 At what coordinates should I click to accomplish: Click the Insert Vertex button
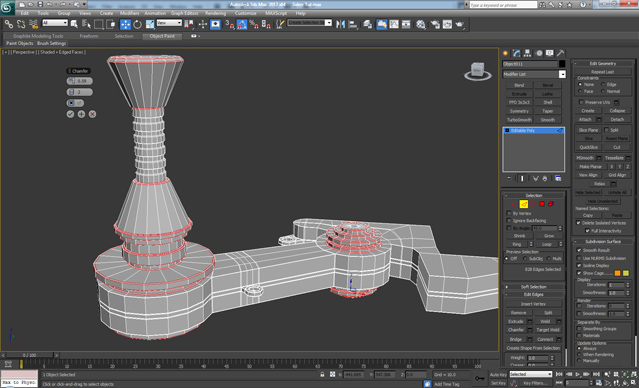[x=533, y=304]
